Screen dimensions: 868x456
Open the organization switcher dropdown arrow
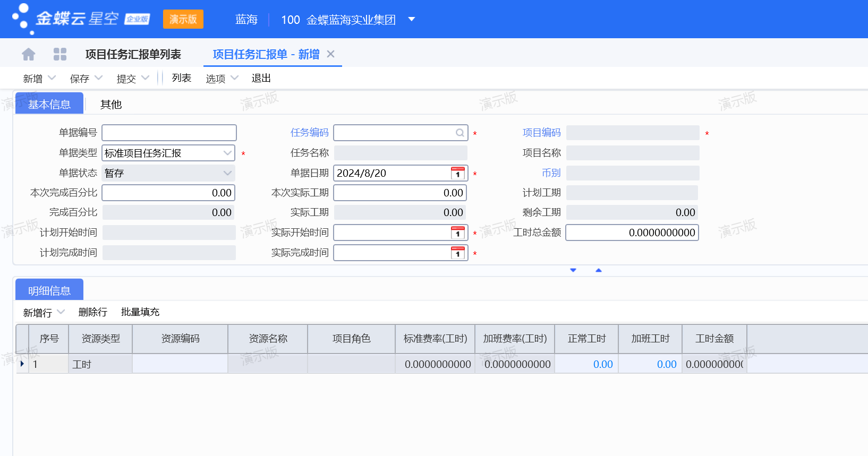411,20
